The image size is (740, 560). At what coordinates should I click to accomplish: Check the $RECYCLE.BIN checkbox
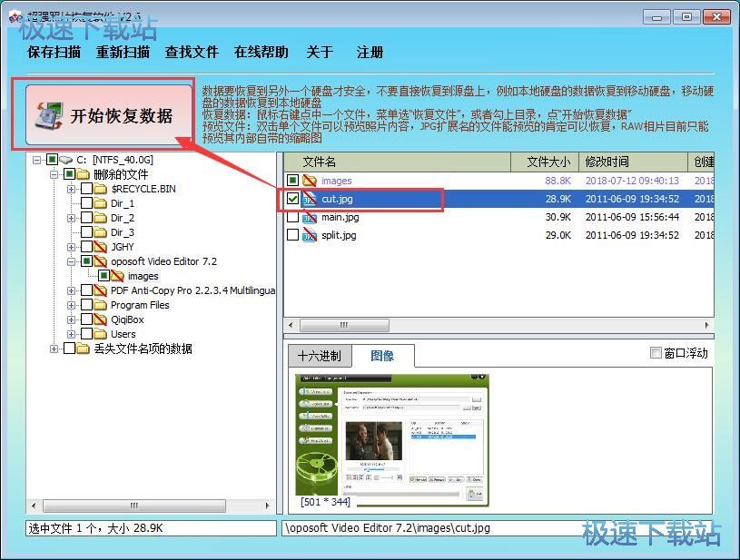pyautogui.click(x=86, y=189)
